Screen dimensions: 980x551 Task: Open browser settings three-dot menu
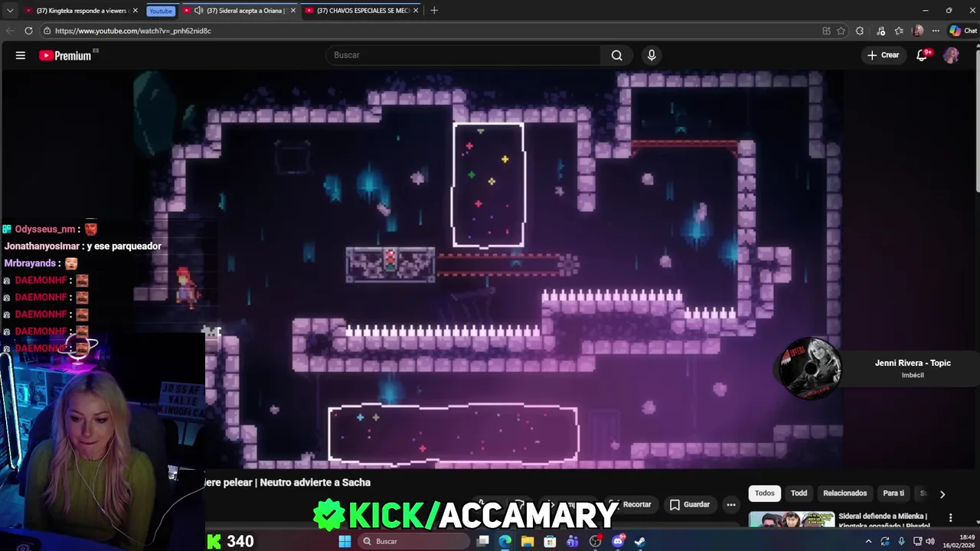936,31
